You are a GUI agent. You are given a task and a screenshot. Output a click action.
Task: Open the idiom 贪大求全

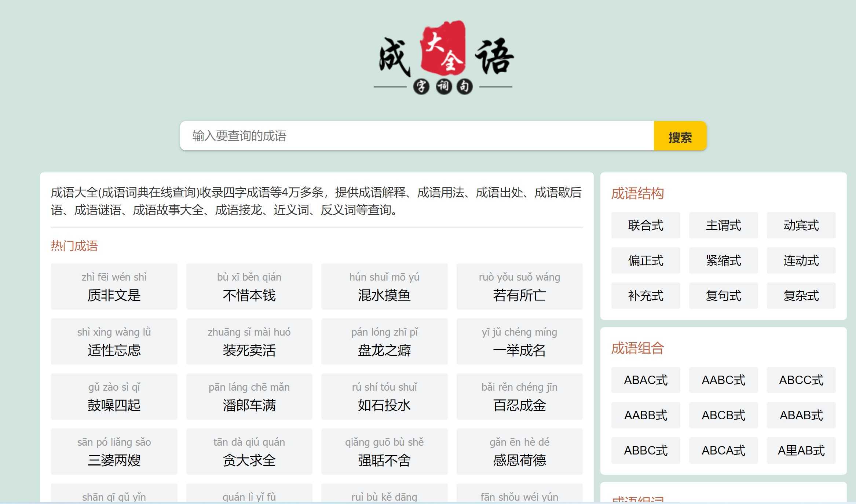[249, 452]
